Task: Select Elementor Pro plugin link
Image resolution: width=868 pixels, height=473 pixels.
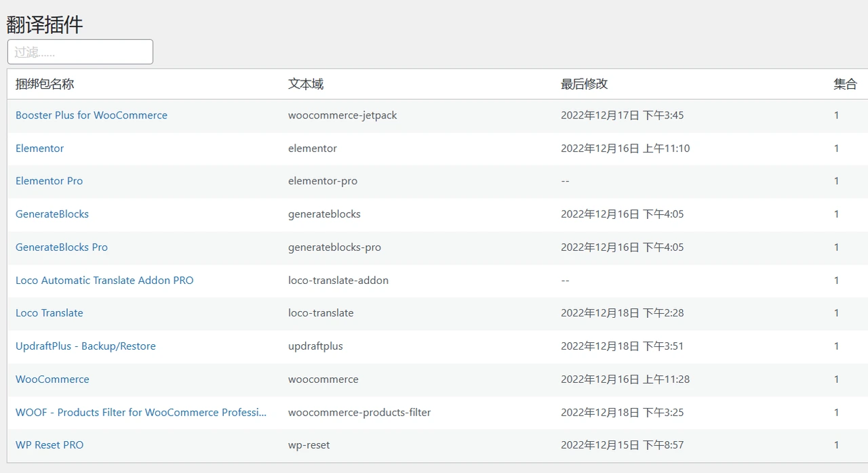Action: [x=49, y=181]
